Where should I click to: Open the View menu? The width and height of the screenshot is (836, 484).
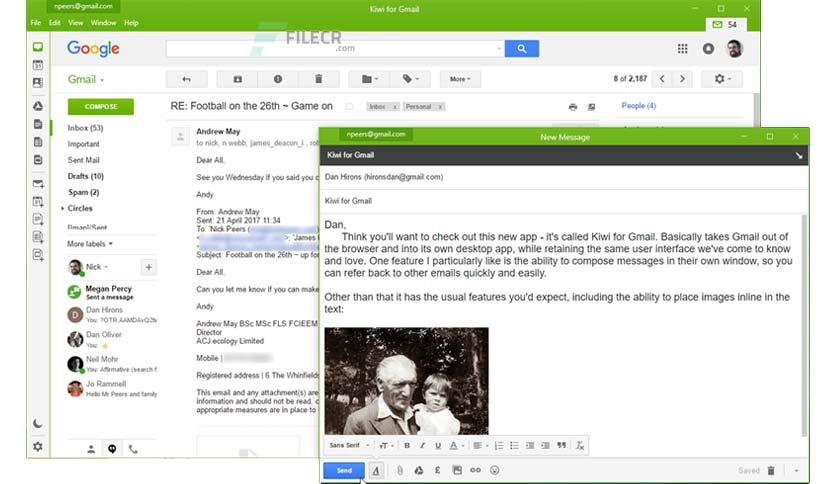pos(76,23)
